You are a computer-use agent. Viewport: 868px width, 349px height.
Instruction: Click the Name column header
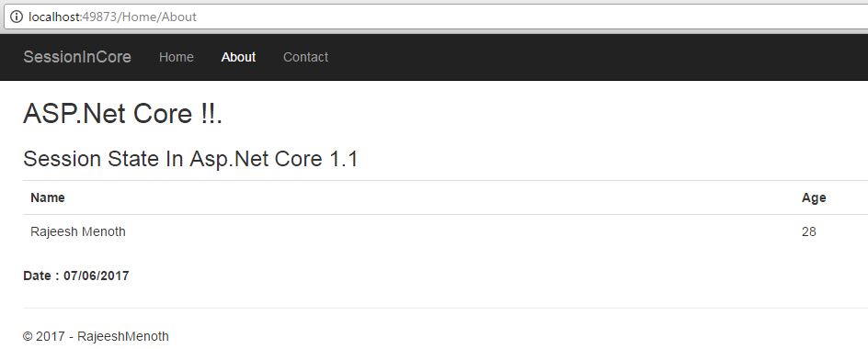(x=48, y=197)
